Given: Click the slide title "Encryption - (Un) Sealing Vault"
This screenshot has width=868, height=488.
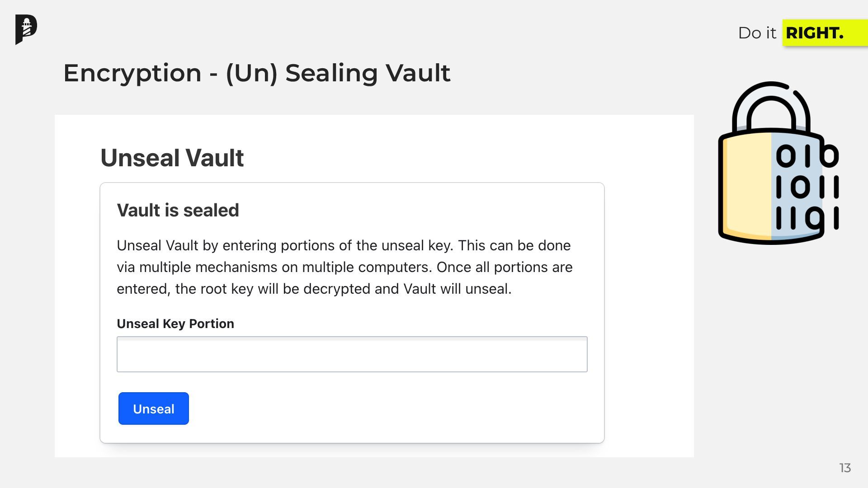Looking at the screenshot, I should [x=257, y=73].
